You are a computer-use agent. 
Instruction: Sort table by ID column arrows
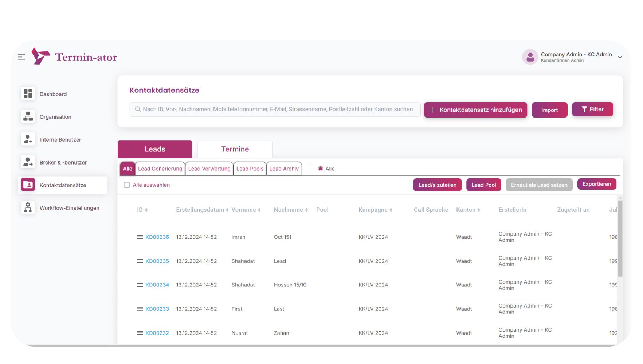146,210
